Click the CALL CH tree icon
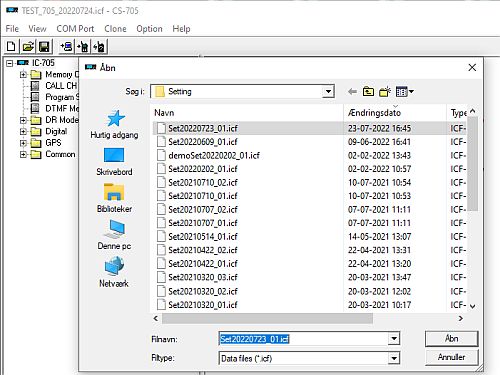The image size is (500, 375). [x=35, y=86]
